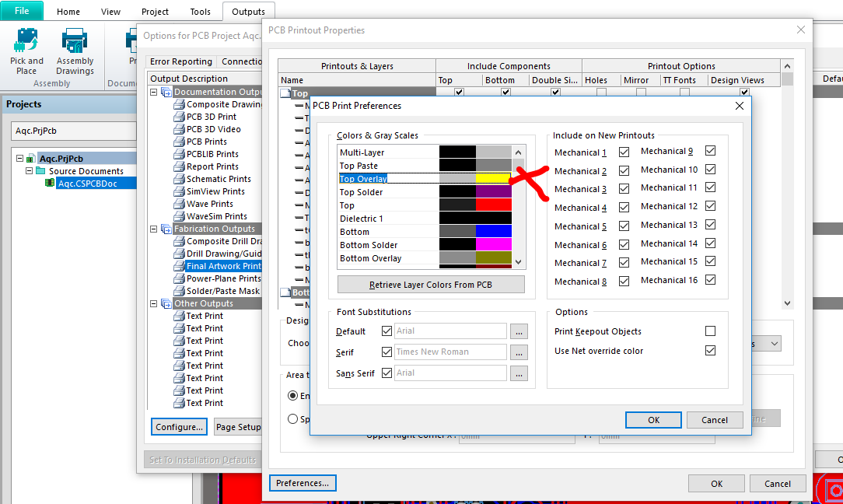Select Composite Drawing output icon
This screenshot has width=843, height=504.
[x=179, y=104]
